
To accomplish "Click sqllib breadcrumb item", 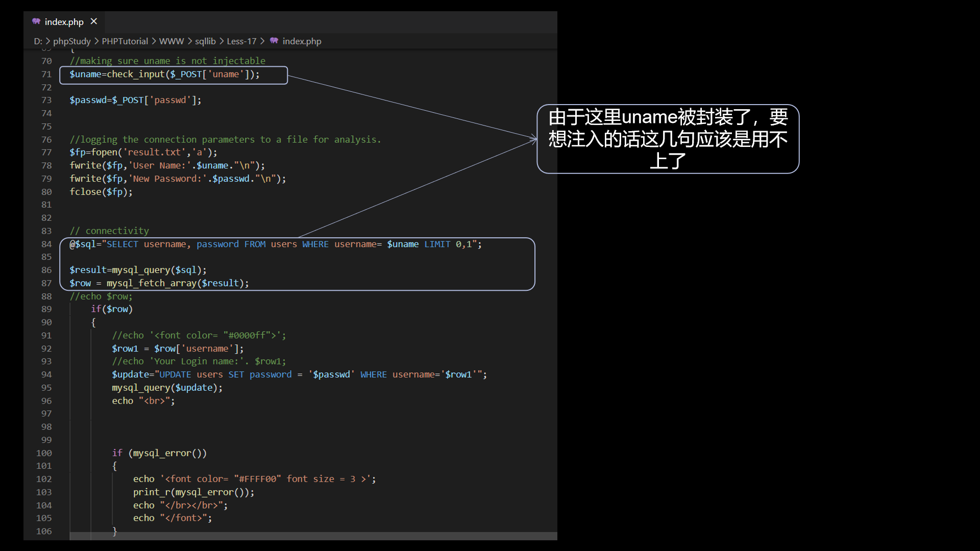I will [205, 41].
